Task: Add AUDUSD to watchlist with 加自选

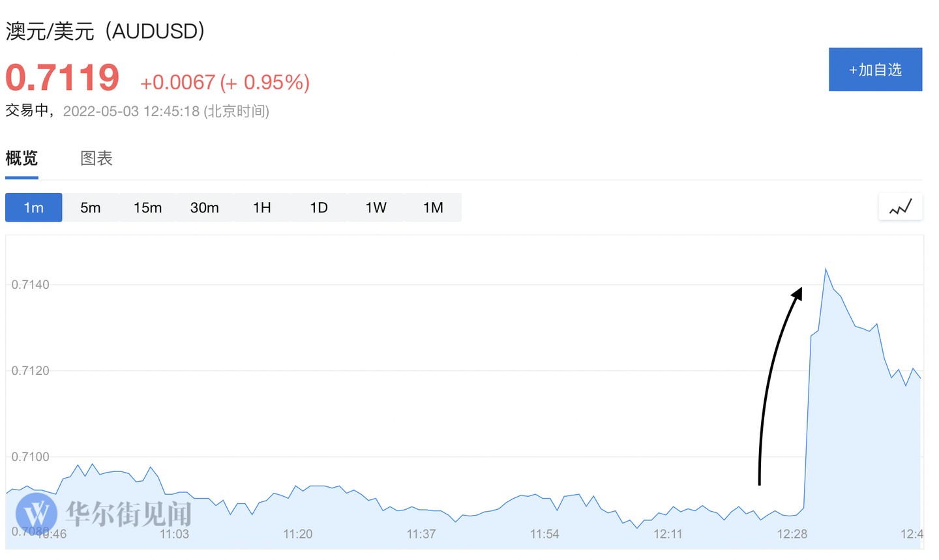Action: pos(875,70)
